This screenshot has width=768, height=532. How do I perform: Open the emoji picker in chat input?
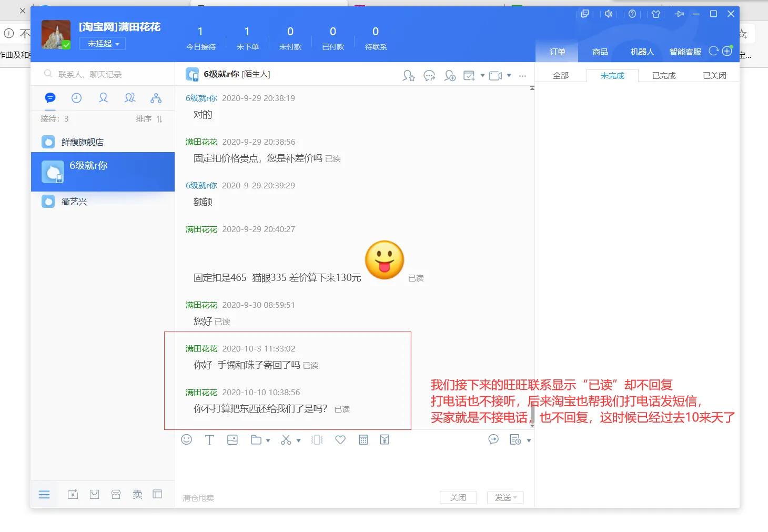pos(186,439)
